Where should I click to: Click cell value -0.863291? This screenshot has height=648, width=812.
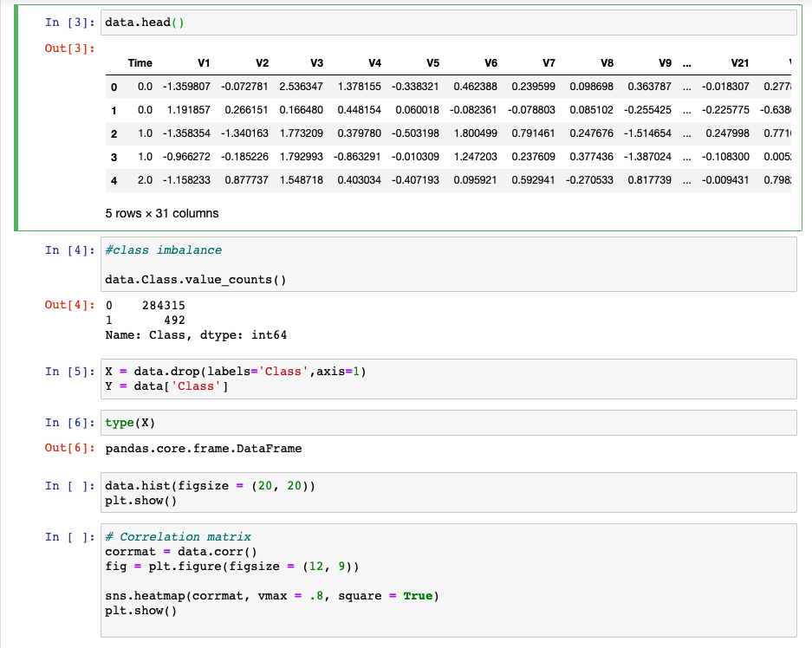click(357, 156)
